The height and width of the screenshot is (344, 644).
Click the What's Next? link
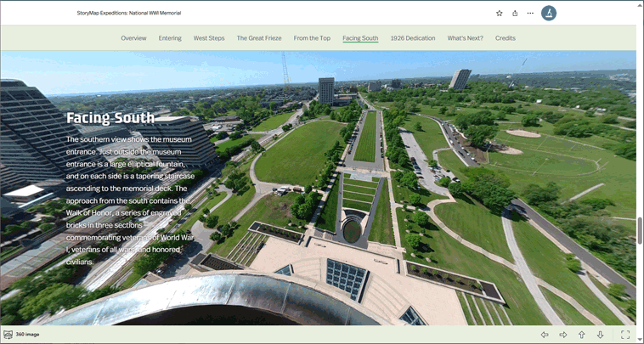465,38
